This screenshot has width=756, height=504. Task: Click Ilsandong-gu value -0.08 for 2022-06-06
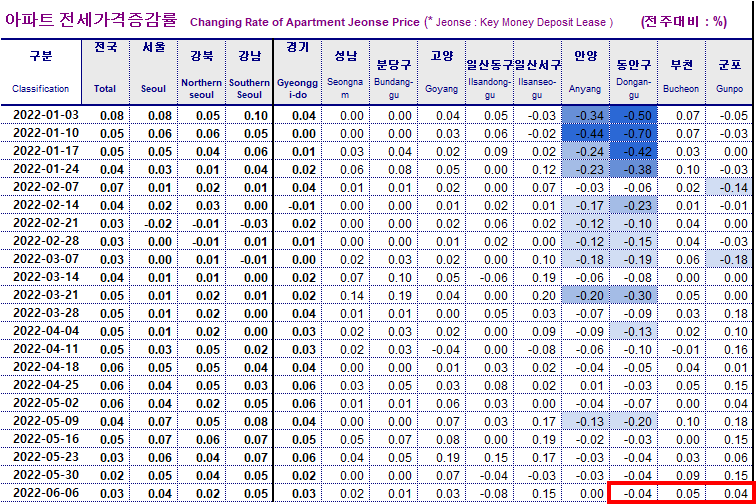[494, 494]
